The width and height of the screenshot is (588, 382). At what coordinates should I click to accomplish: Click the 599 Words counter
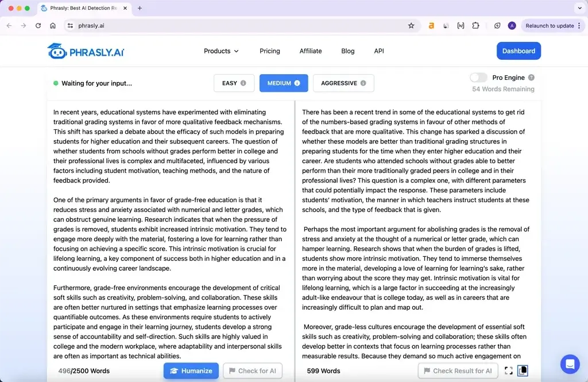click(x=324, y=371)
